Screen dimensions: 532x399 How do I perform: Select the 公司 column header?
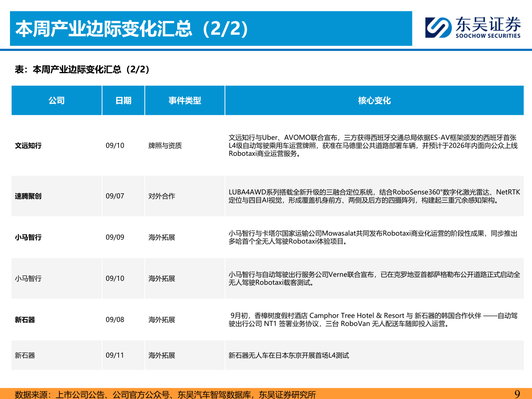[x=57, y=100]
